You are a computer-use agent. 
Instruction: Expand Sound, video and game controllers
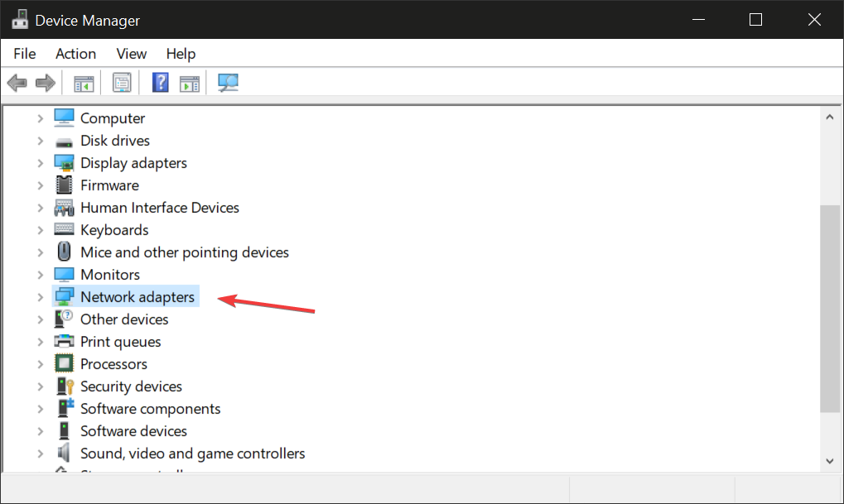pos(40,454)
